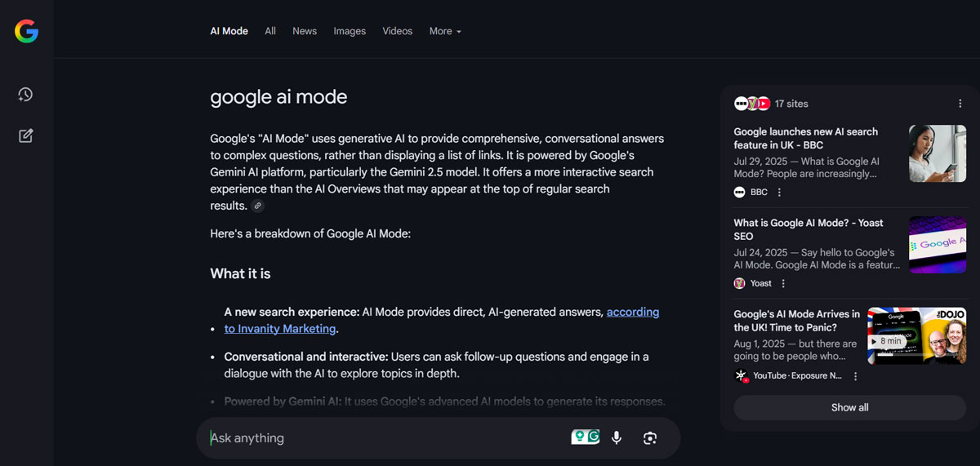Open three-dot options for BBC source
This screenshot has height=466, width=980.
pyautogui.click(x=779, y=193)
